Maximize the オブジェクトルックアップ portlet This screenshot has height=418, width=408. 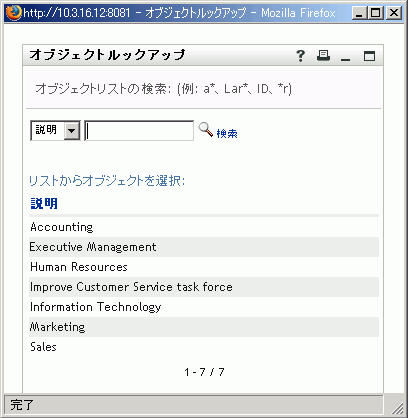click(x=369, y=56)
